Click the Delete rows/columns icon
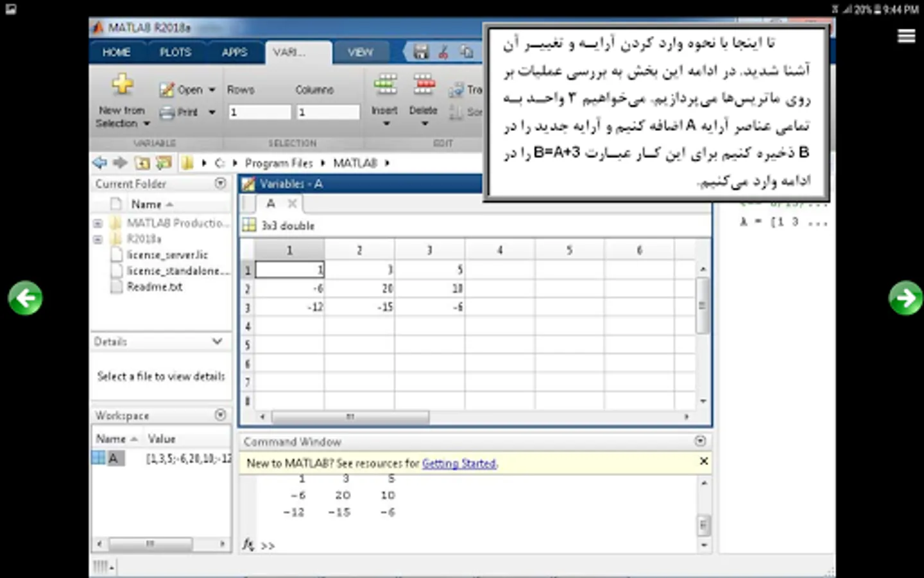Viewport: 924px width, 578px height. click(x=424, y=84)
